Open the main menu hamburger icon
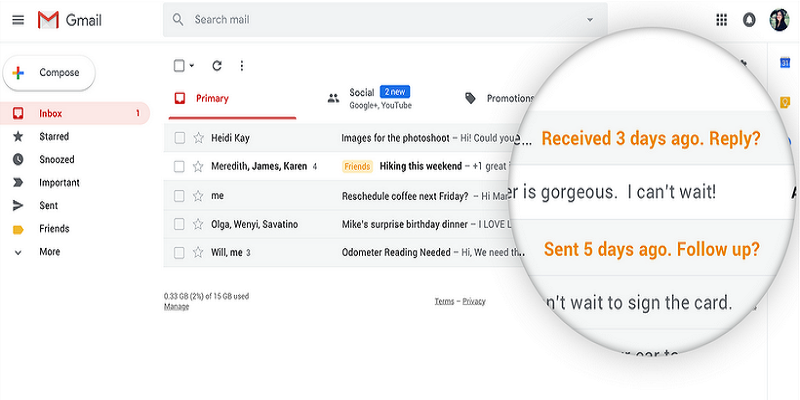This screenshot has height=400, width=800. (18, 20)
